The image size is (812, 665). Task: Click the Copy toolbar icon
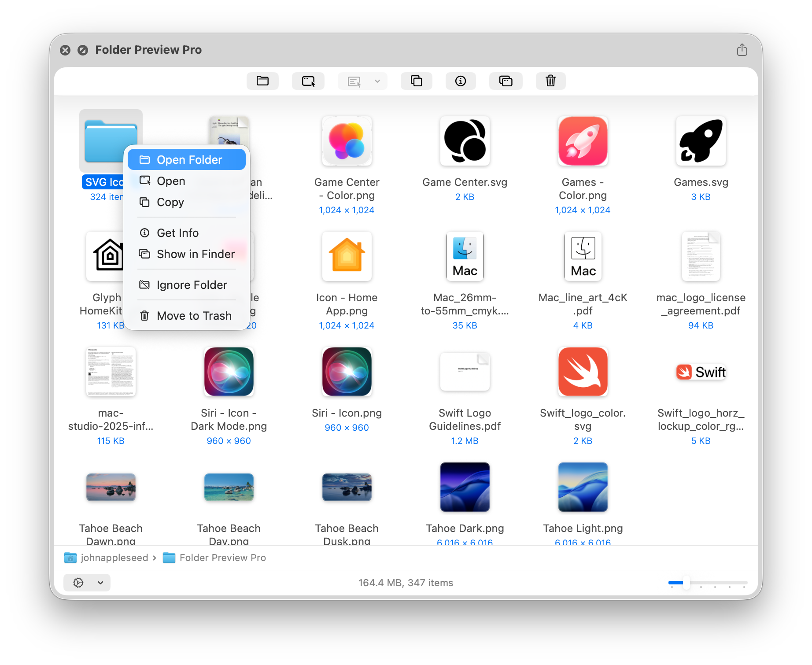point(416,81)
